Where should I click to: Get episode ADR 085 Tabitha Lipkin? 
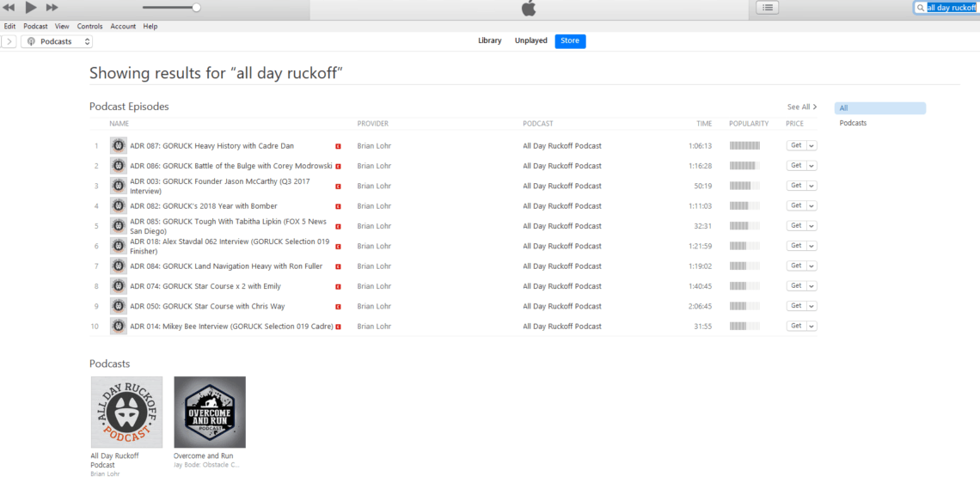coord(796,225)
